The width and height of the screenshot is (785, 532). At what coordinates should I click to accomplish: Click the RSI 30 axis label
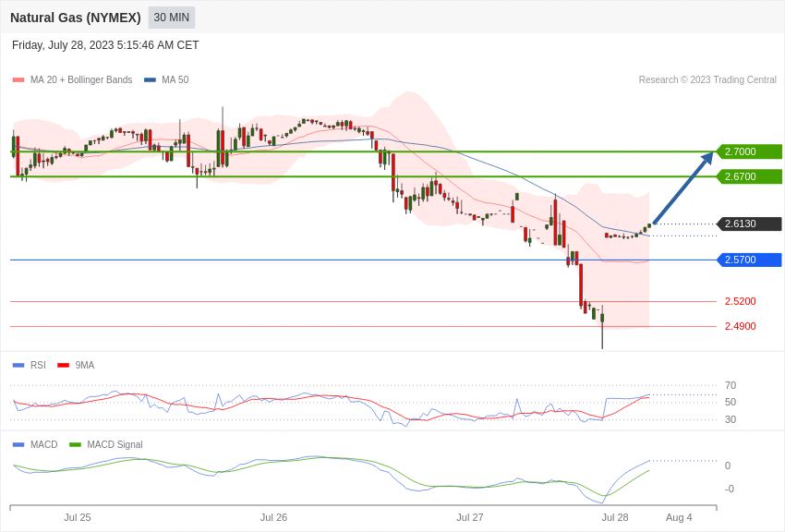pyautogui.click(x=731, y=419)
